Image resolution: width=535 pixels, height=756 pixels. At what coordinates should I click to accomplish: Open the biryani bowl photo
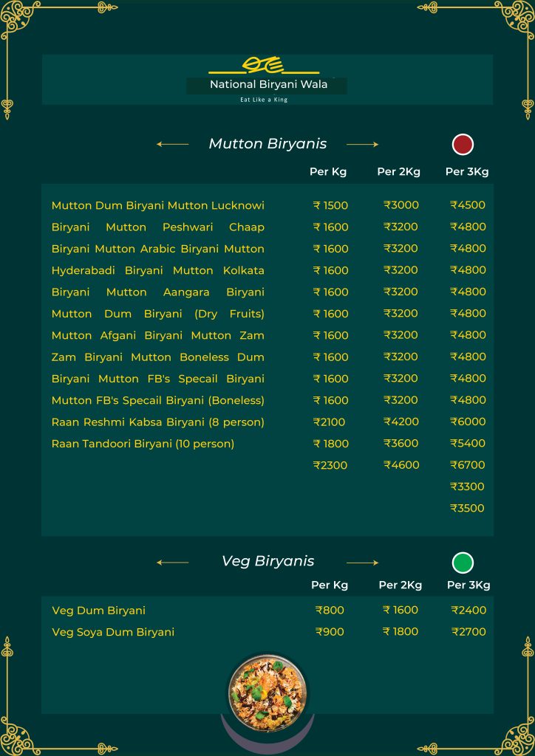tap(267, 693)
